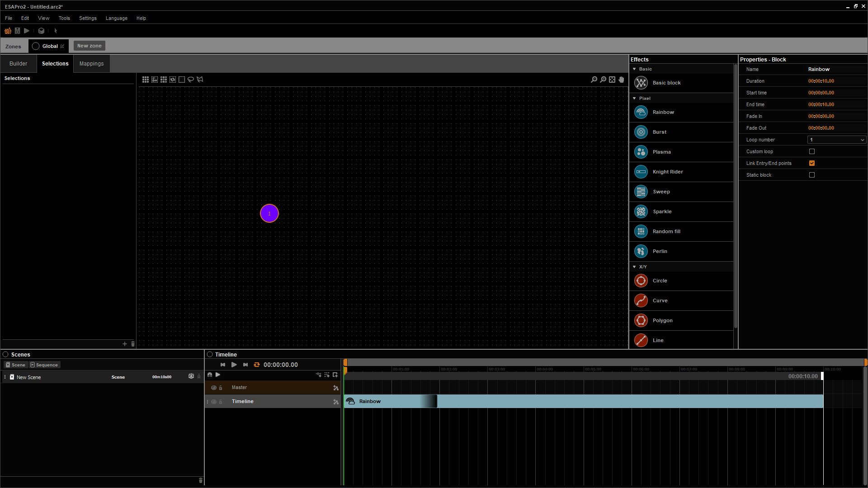Delete selection with trash icon in Selections panel
The image size is (868, 488).
[x=133, y=344]
